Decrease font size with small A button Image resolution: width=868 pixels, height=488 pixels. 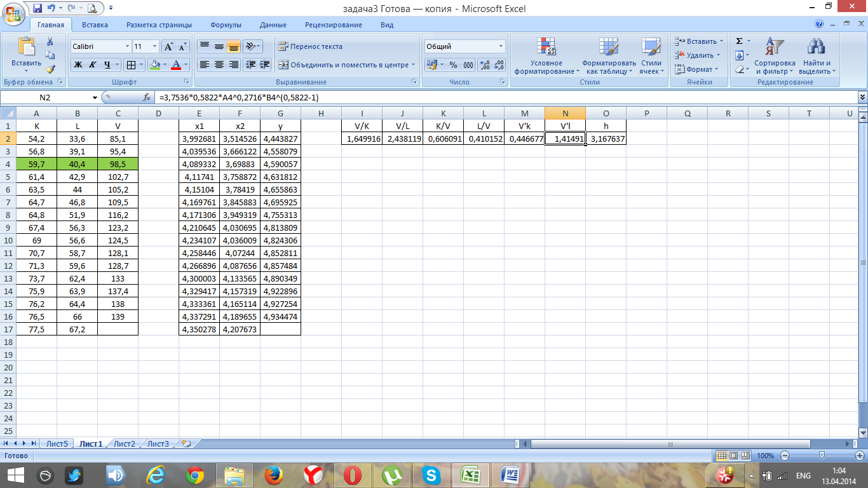click(182, 46)
